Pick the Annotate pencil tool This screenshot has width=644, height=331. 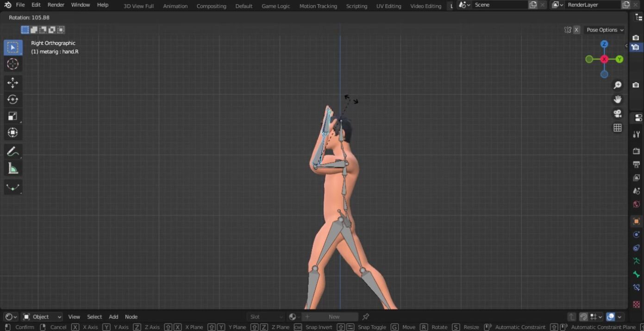(13, 151)
